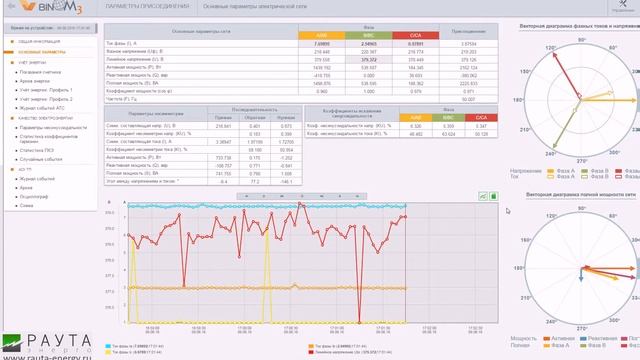Click the red voltage curve's deep minimum point

pyautogui.click(x=360, y=322)
